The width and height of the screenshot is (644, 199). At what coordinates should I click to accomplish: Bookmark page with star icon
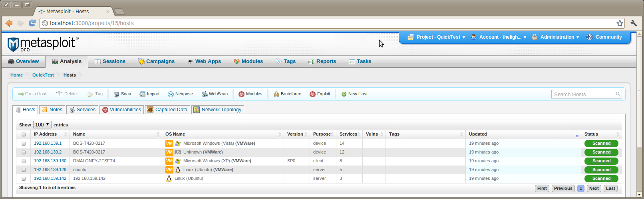click(620, 23)
